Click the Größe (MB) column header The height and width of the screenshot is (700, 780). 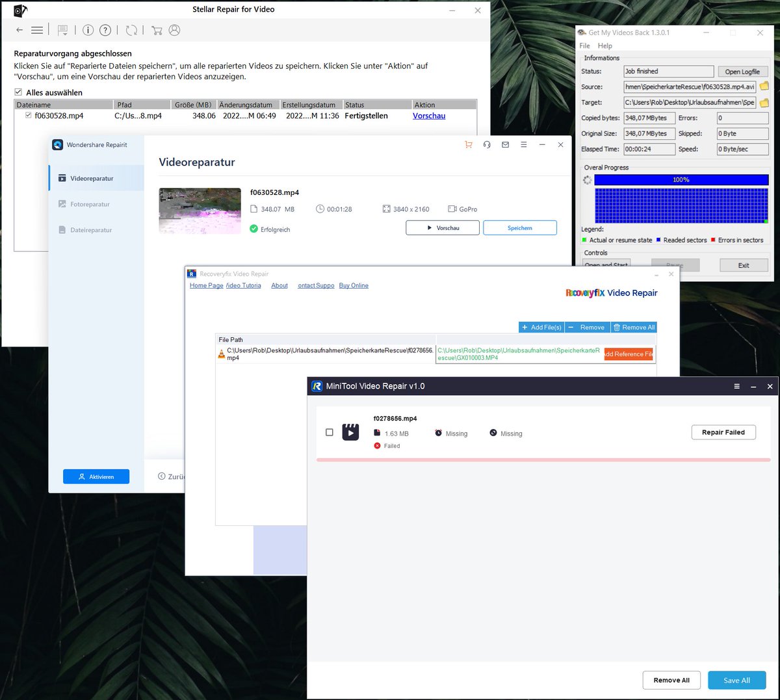coord(194,105)
